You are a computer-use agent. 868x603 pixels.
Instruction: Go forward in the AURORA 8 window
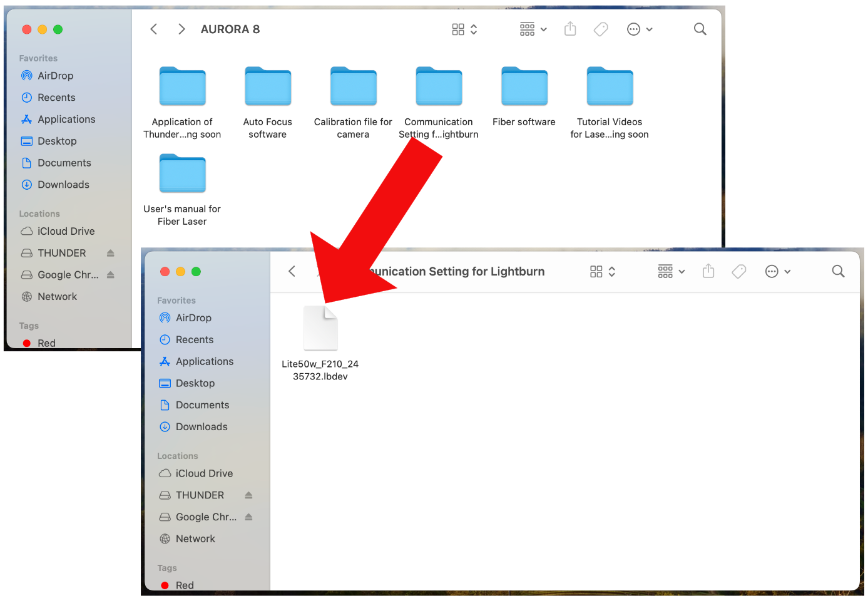181,29
